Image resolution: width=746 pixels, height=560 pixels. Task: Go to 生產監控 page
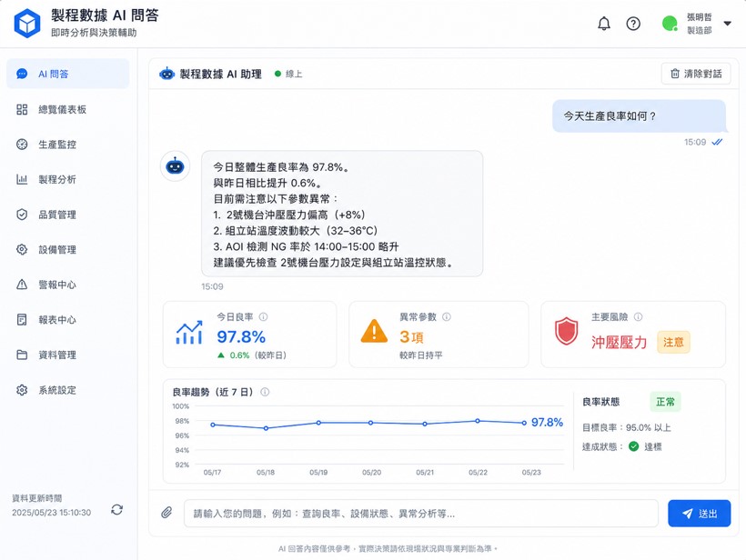click(67, 145)
